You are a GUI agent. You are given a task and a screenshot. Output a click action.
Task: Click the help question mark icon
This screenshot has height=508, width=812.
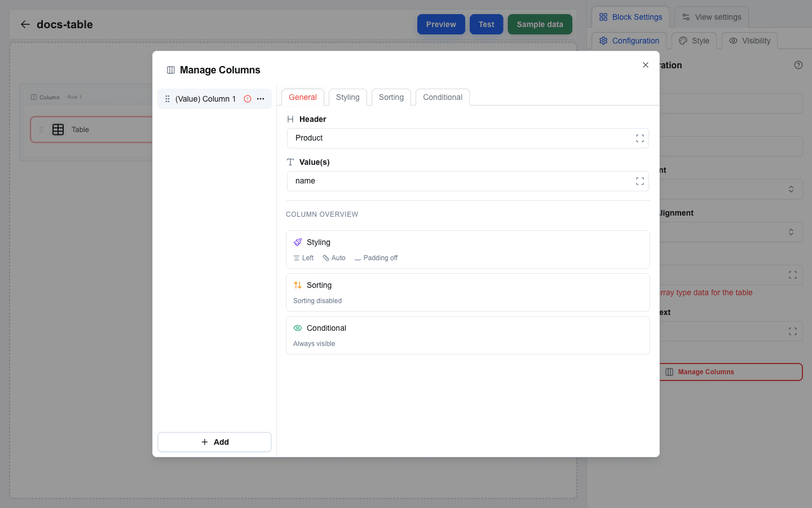click(x=798, y=65)
